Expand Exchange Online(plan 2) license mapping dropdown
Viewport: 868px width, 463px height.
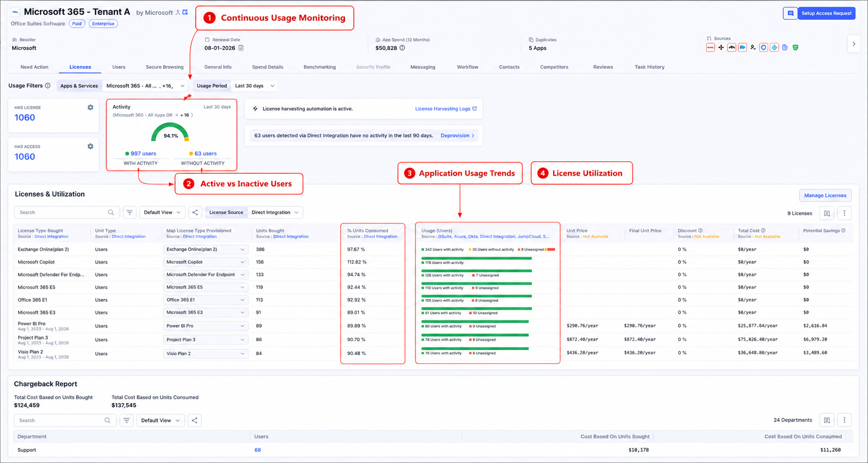point(205,249)
